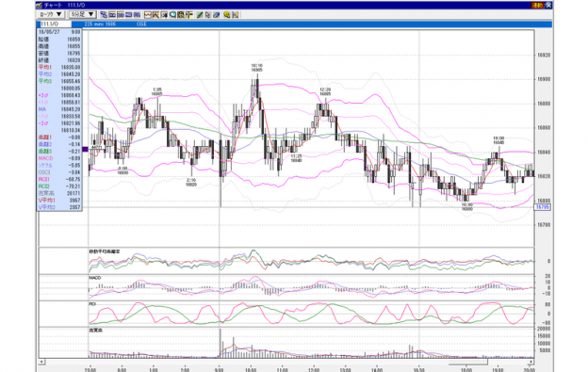Click the MACD indicator panel label
Image resolution: width=588 pixels, height=372 pixels.
[95, 278]
